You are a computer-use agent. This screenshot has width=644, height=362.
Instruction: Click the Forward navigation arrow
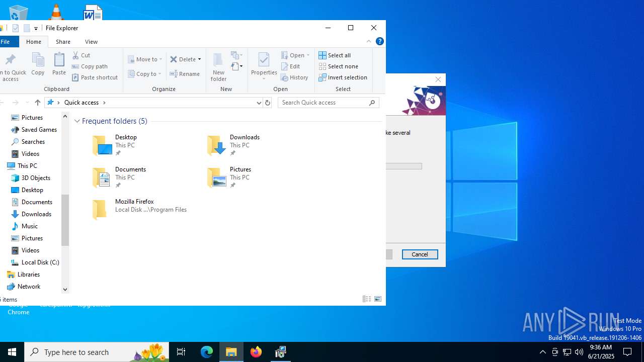coord(15,103)
